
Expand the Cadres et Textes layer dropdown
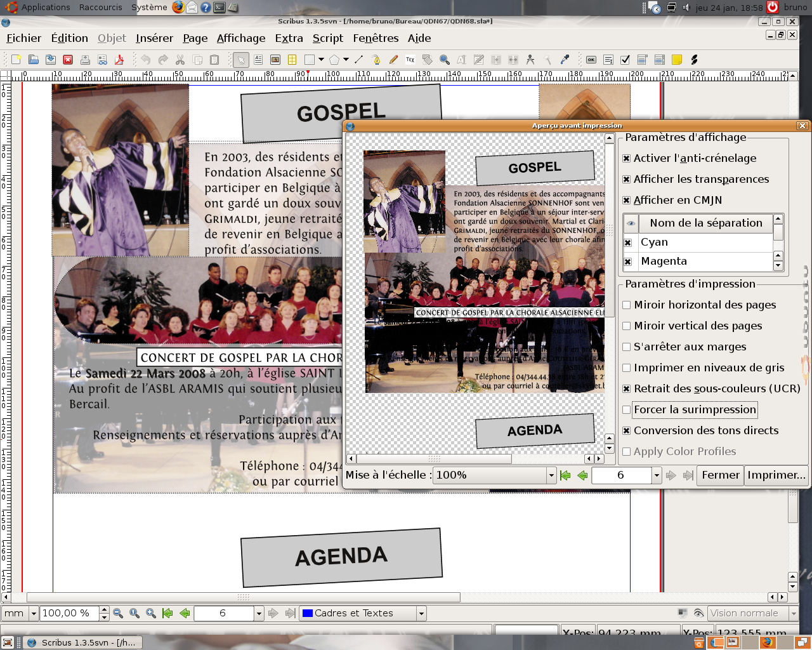(x=421, y=613)
